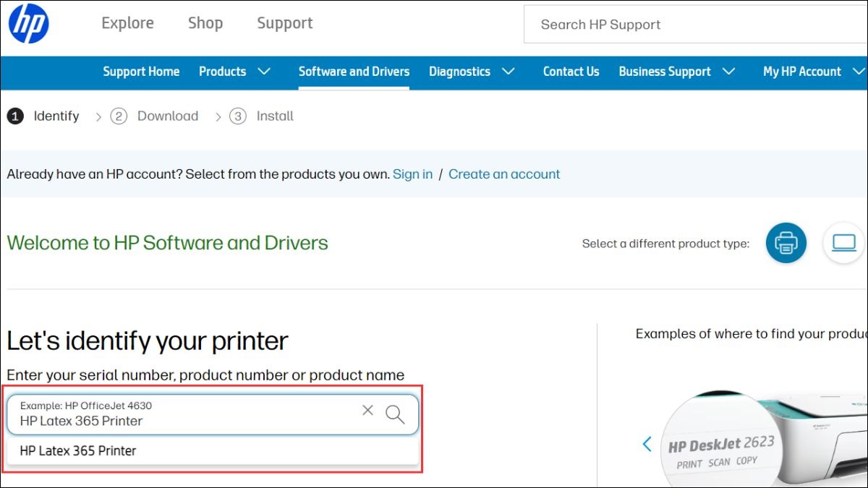868x488 pixels.
Task: Open the Explore menu
Action: click(127, 23)
